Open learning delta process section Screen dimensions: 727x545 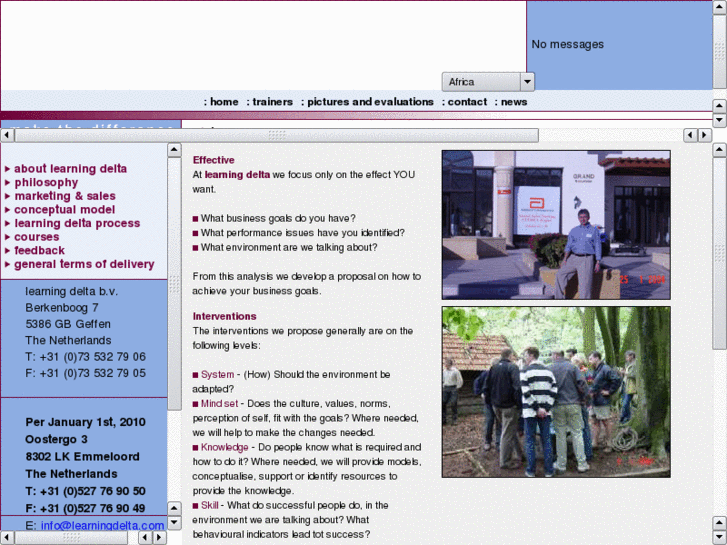[x=77, y=223]
